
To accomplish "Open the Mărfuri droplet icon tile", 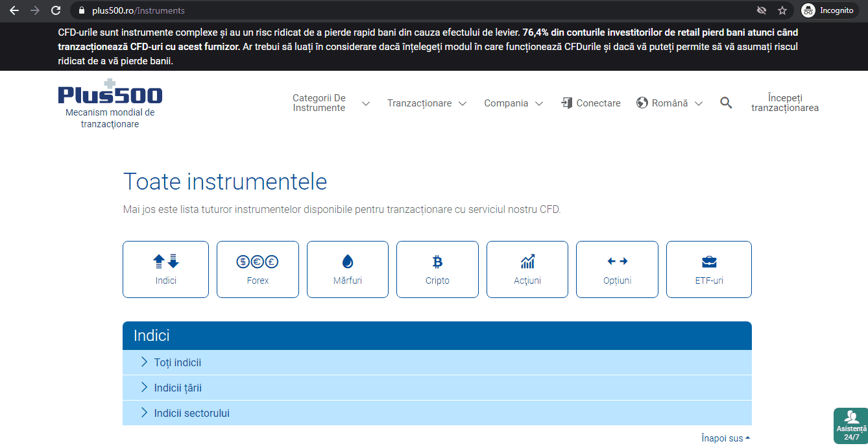I will pyautogui.click(x=347, y=269).
